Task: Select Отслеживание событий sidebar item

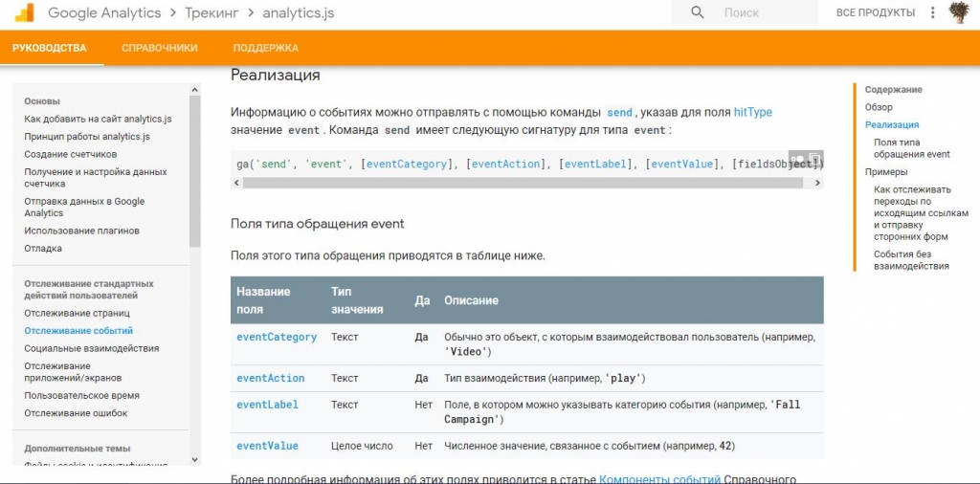Action: point(78,331)
